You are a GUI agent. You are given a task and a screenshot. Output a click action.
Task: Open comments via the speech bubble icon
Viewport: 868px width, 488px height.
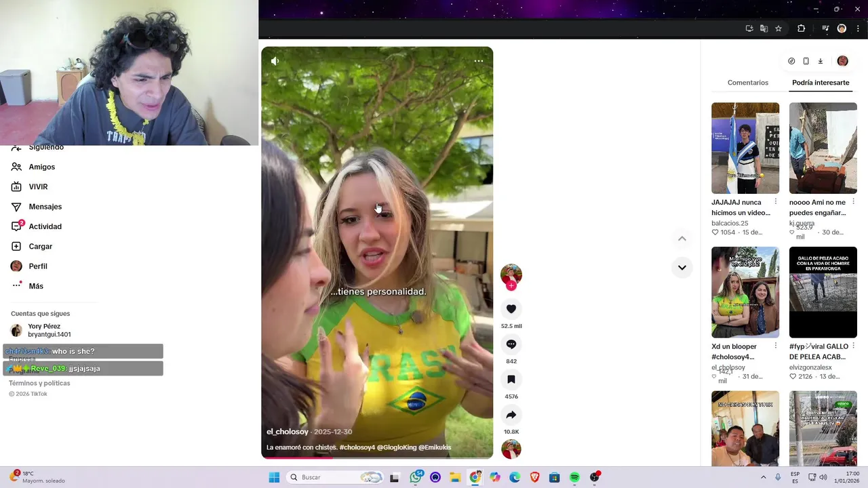[x=511, y=344]
